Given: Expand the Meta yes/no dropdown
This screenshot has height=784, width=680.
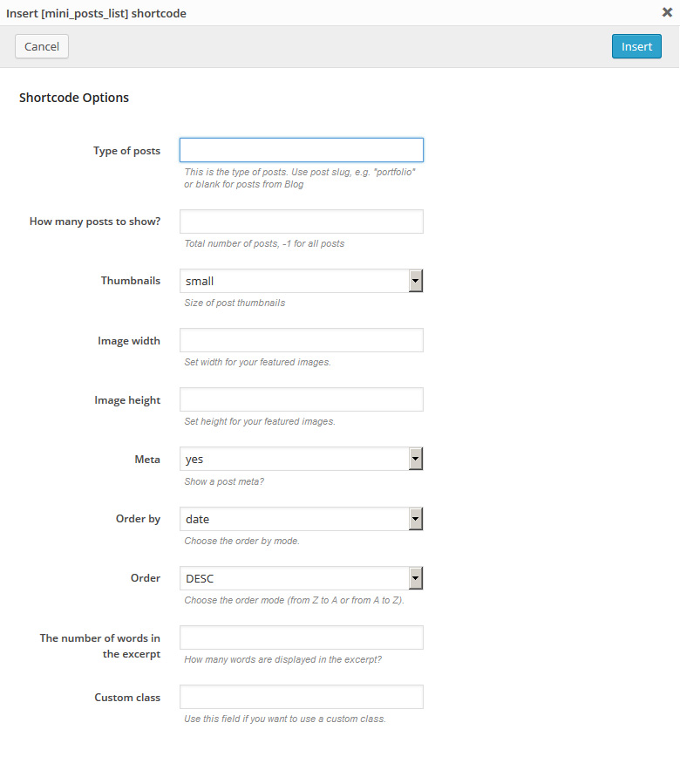Looking at the screenshot, I should point(295,459).
